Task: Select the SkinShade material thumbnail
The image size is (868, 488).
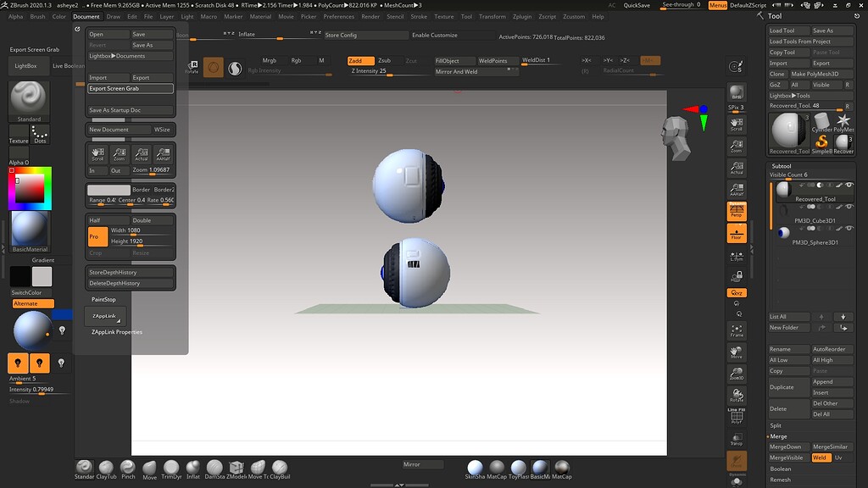Action: [x=475, y=467]
